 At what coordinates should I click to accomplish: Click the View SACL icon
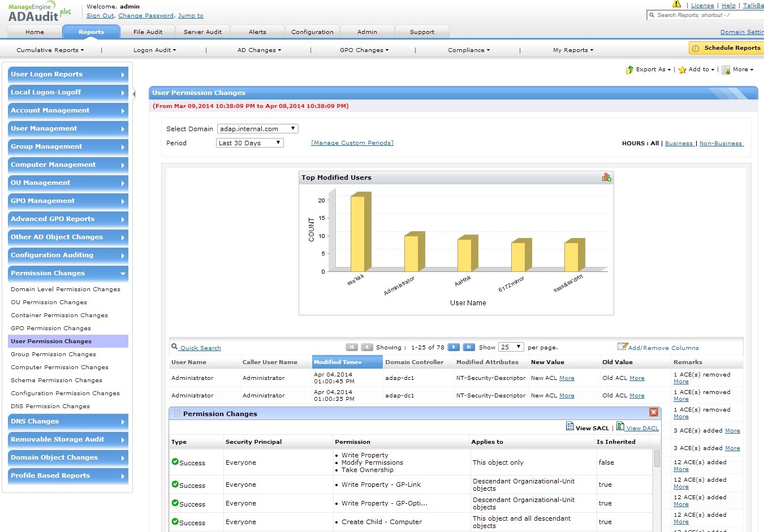tap(570, 426)
